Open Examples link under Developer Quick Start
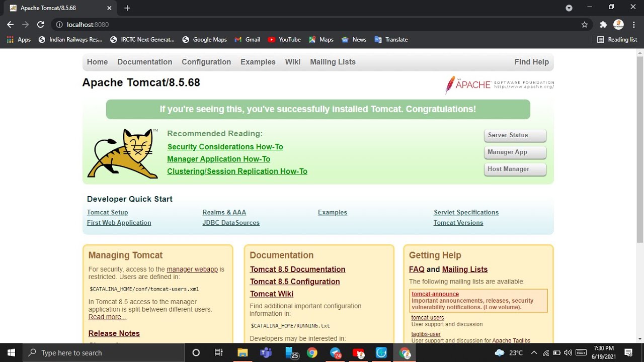This screenshot has height=362, width=644. (333, 212)
